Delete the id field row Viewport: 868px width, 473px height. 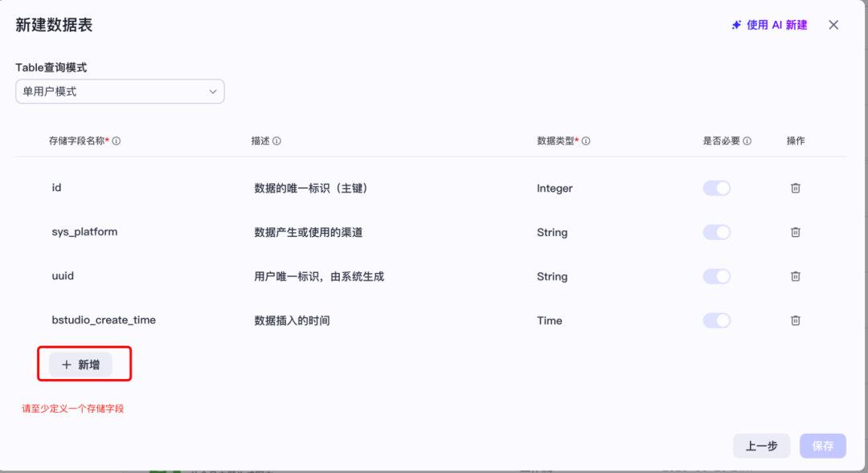tap(796, 188)
